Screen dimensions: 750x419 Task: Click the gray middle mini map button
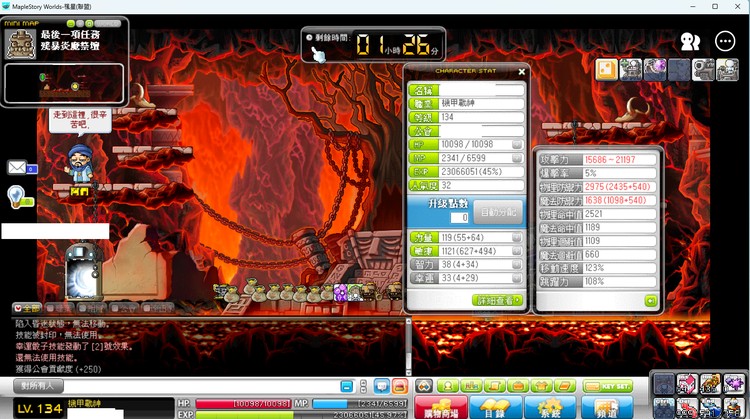click(80, 23)
